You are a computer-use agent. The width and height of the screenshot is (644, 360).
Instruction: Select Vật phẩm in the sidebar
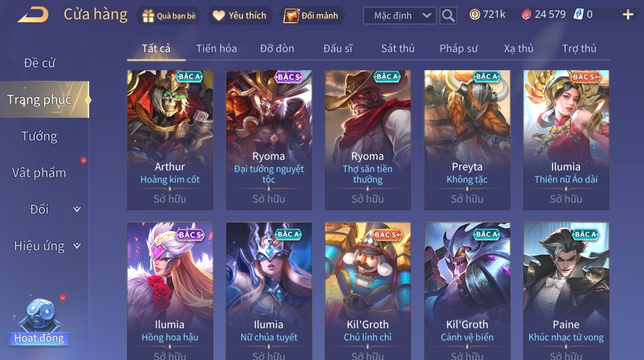39,173
